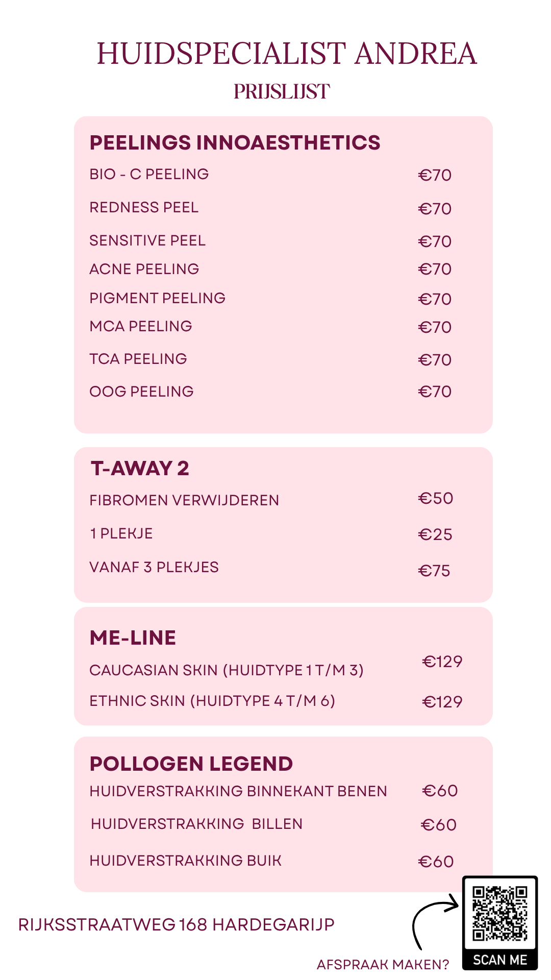This screenshot has width=551, height=980.
Task: Click the ACNE PEELING row
Action: [144, 269]
